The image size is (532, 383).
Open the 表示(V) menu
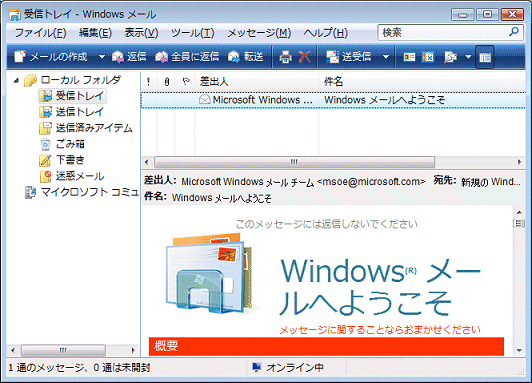[141, 33]
